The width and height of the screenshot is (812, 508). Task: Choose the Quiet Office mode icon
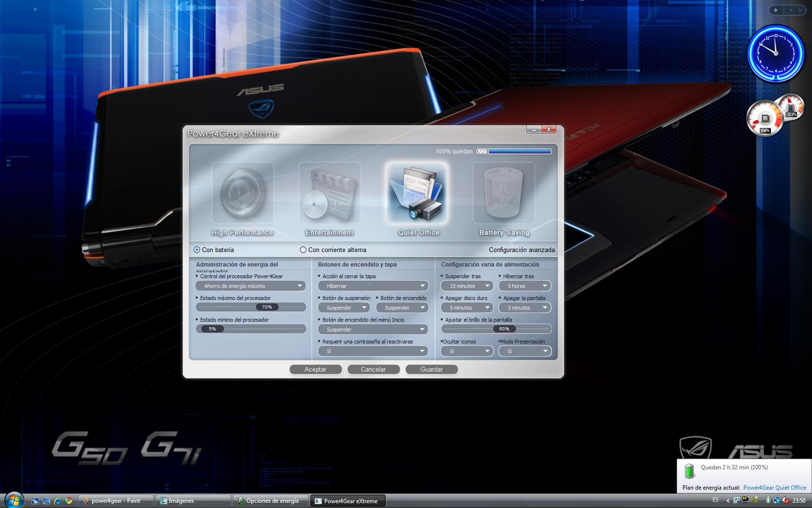[x=417, y=194]
